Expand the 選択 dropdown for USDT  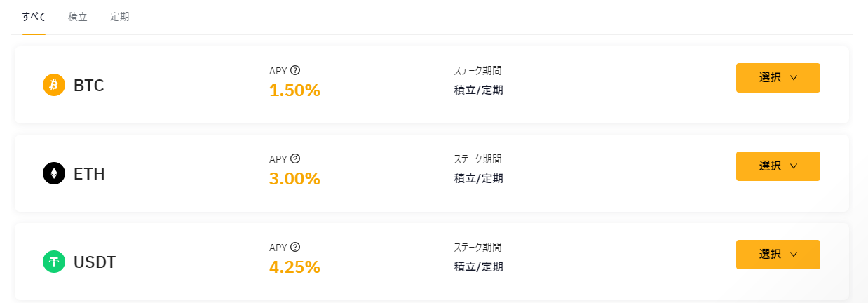pos(778,255)
